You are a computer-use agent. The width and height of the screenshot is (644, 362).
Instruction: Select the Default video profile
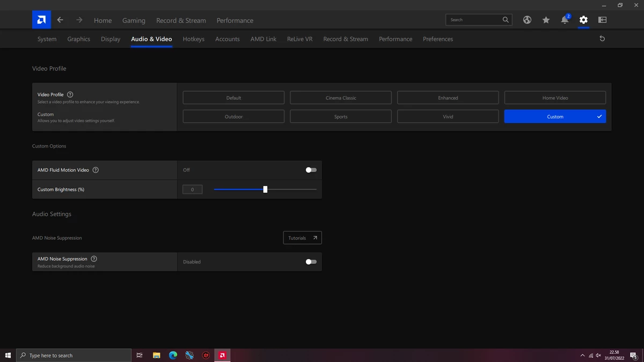click(233, 98)
